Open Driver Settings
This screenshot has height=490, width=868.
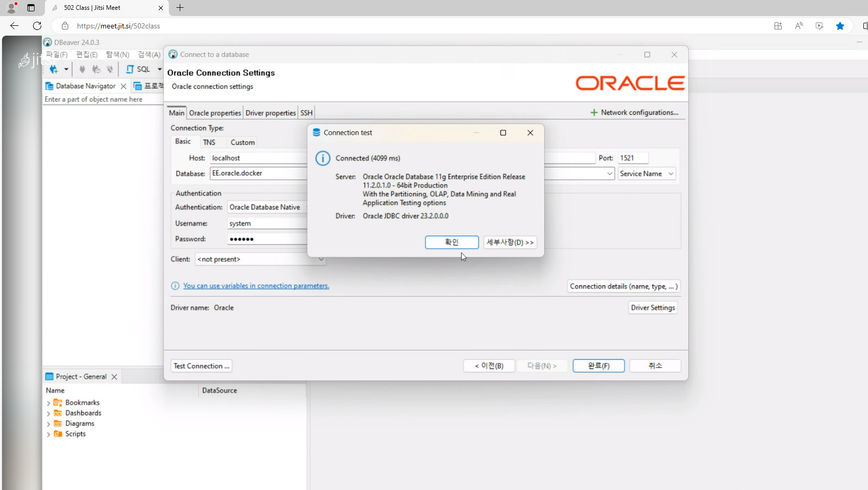653,308
